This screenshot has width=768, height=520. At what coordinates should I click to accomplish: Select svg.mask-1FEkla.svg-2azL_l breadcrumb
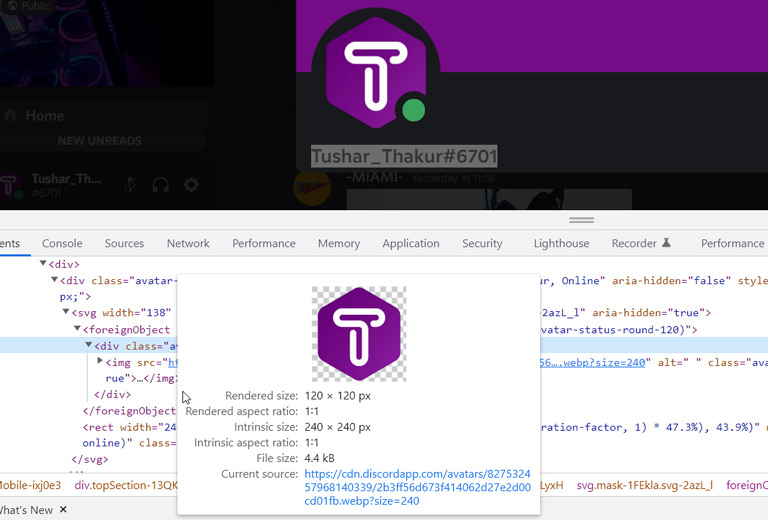[x=645, y=485]
